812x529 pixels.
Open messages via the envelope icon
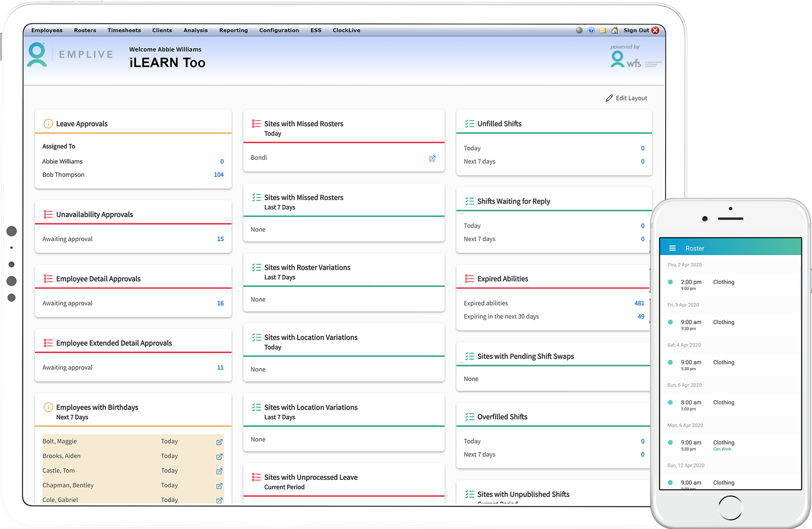pos(603,30)
